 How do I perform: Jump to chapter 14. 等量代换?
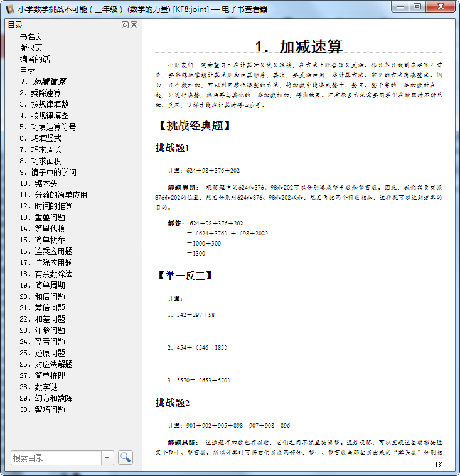(43, 229)
